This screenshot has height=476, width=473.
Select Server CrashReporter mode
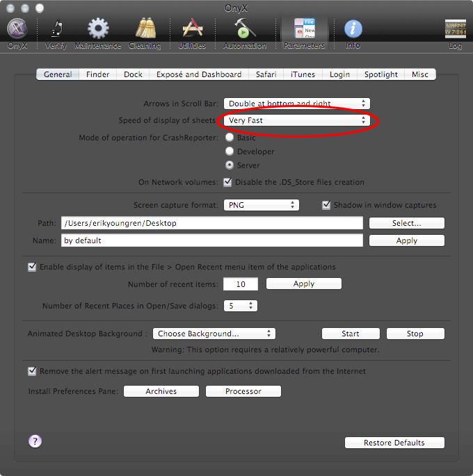230,165
